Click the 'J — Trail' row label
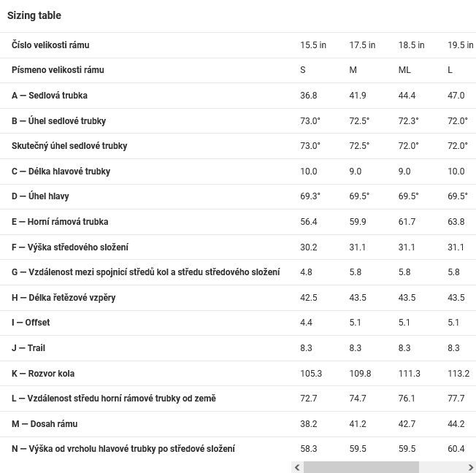Screen dimensions: 476x473 (28, 347)
